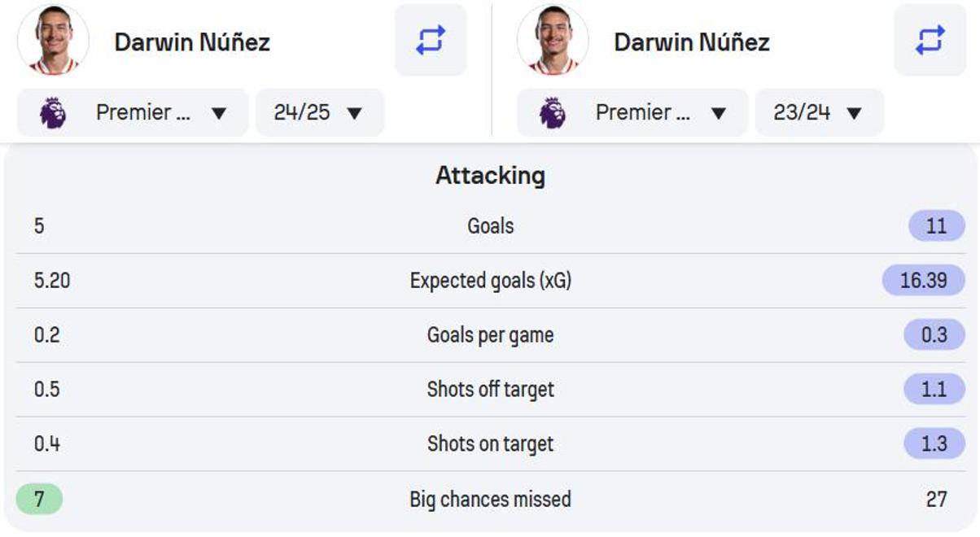Click the right swap player icon
Screen dimensions: 980x537
click(930, 40)
